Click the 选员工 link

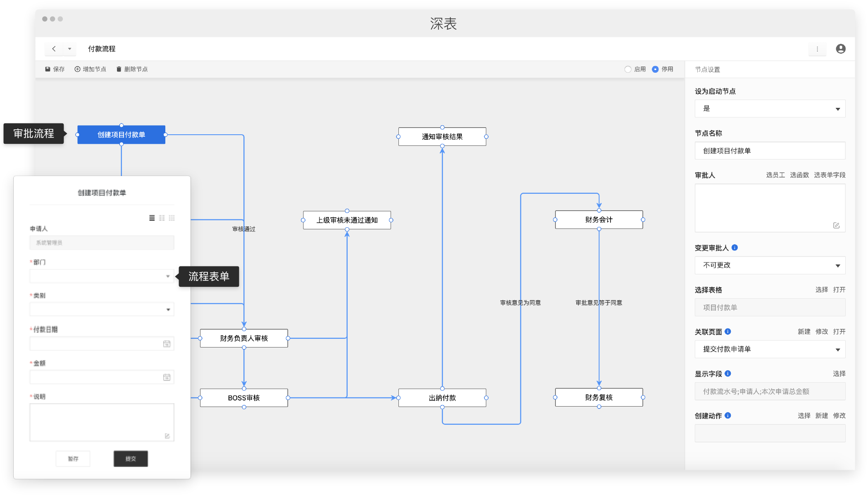775,175
